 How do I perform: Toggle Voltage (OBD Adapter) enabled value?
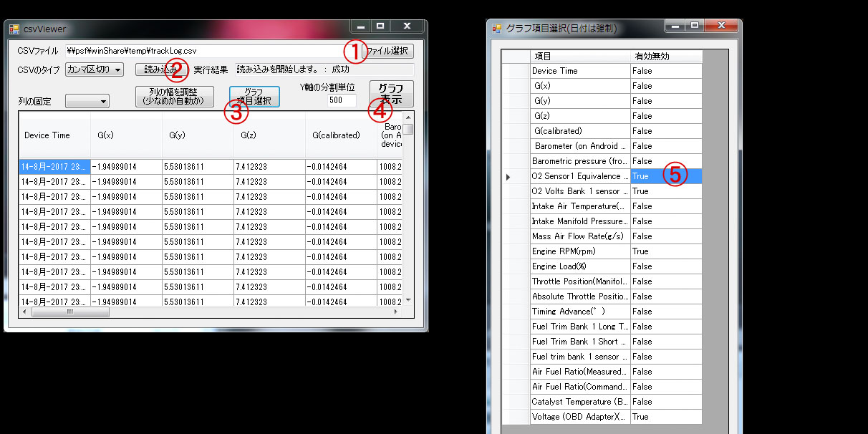665,417
